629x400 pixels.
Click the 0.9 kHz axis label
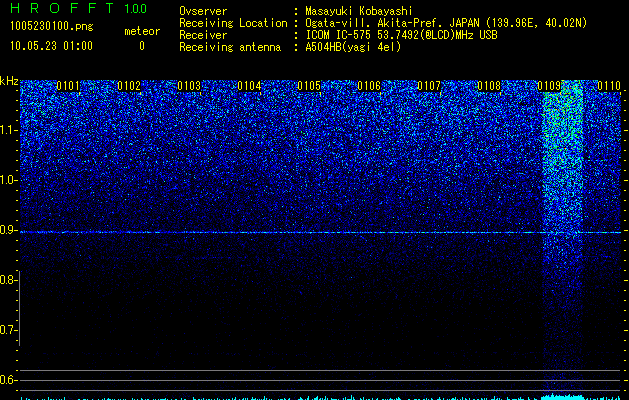pos(7,230)
